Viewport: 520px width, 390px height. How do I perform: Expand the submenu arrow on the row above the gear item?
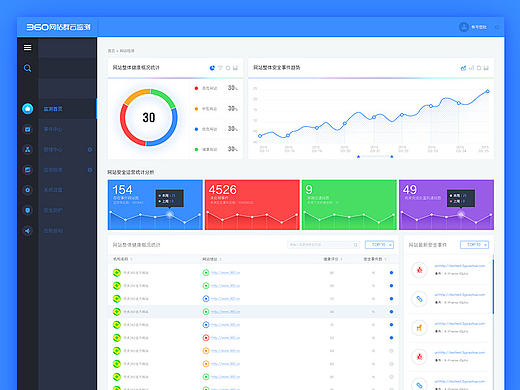[x=90, y=170]
